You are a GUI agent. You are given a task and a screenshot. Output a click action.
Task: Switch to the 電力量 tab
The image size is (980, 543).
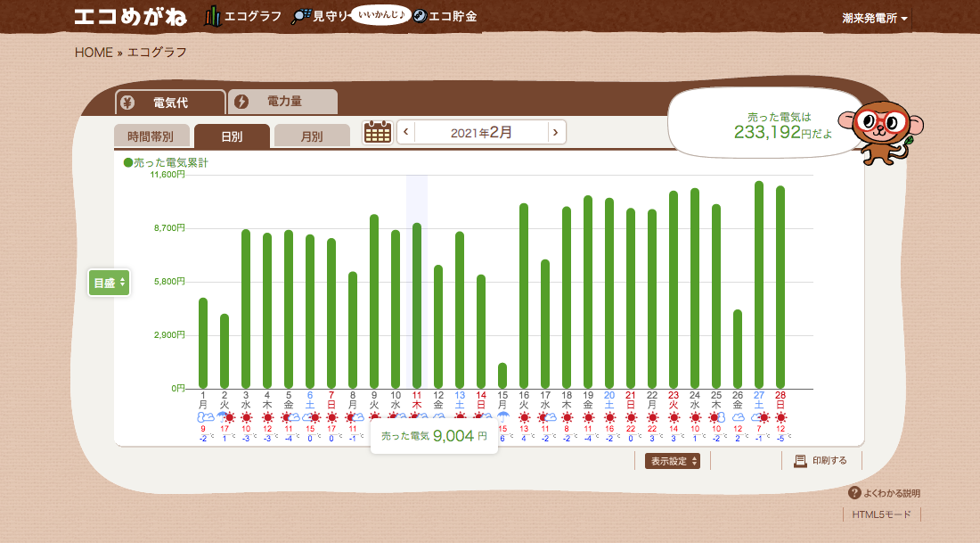tap(282, 102)
